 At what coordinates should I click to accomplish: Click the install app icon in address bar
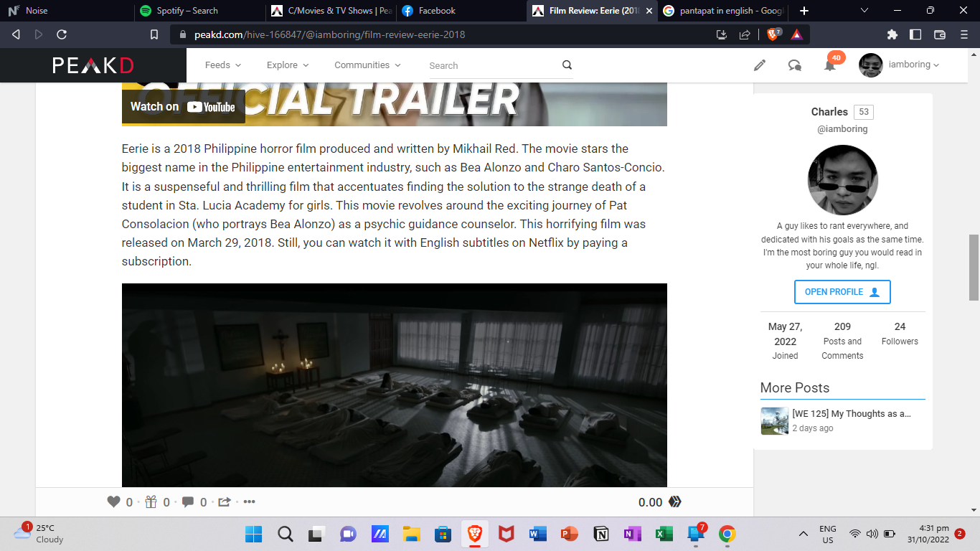pyautogui.click(x=722, y=34)
